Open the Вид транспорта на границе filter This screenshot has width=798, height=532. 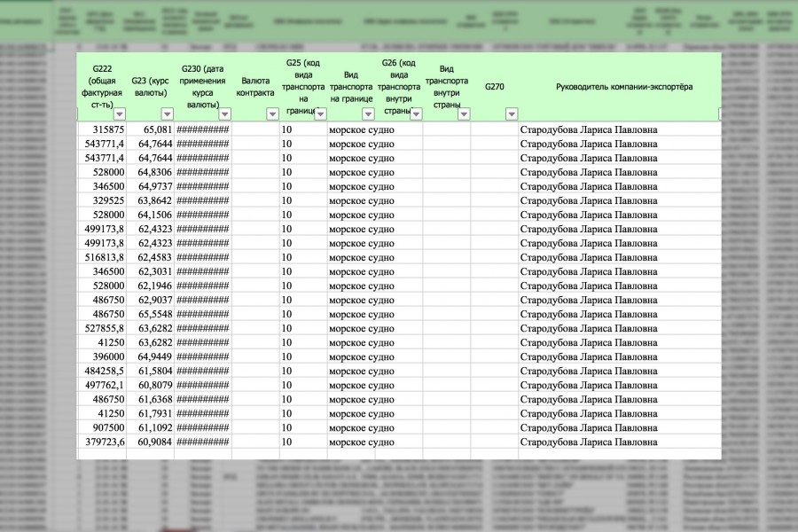(368, 113)
